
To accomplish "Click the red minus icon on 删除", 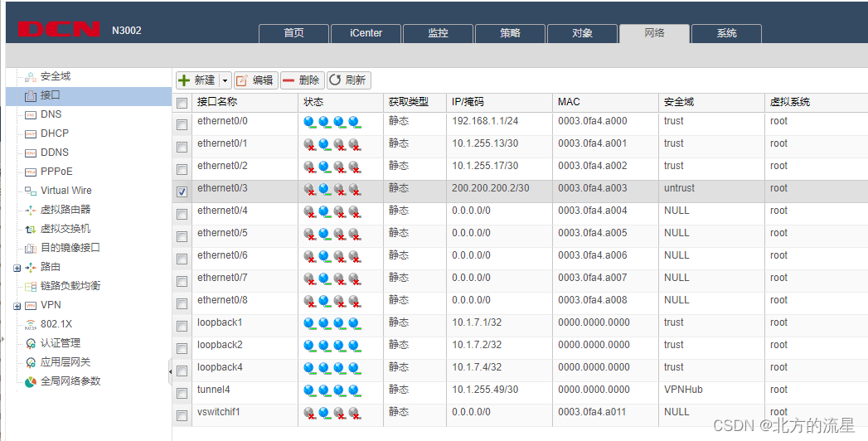I will (288, 80).
